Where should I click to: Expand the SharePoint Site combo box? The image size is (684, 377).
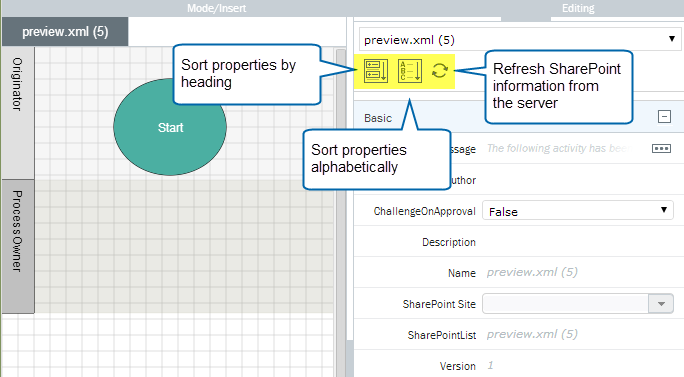[661, 304]
